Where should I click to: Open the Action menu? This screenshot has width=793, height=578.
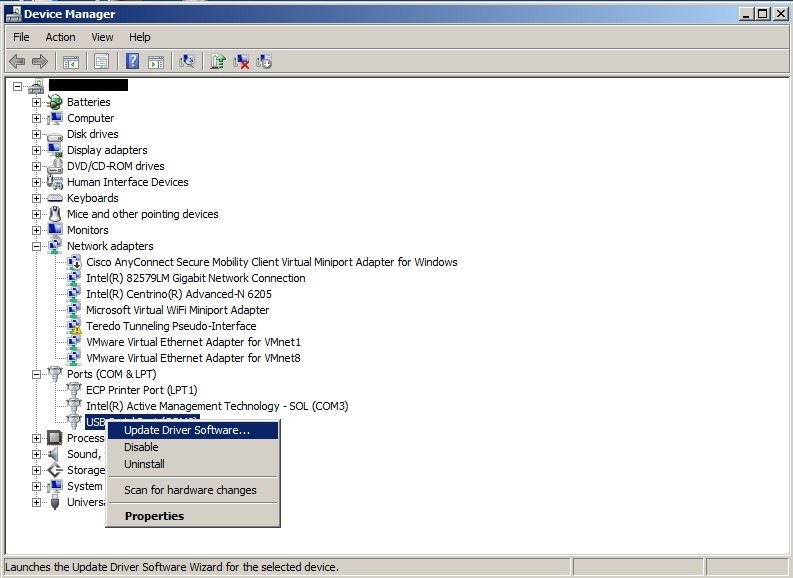(x=60, y=37)
